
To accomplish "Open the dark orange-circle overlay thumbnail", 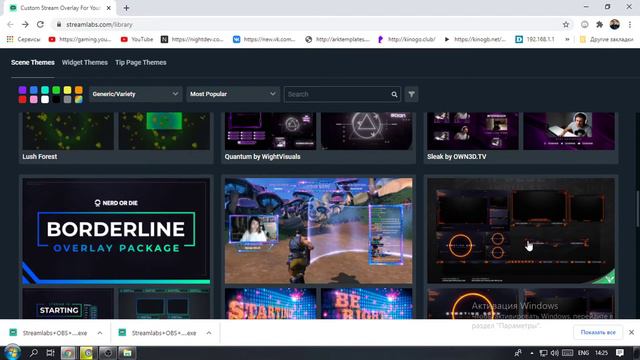I will (521, 231).
